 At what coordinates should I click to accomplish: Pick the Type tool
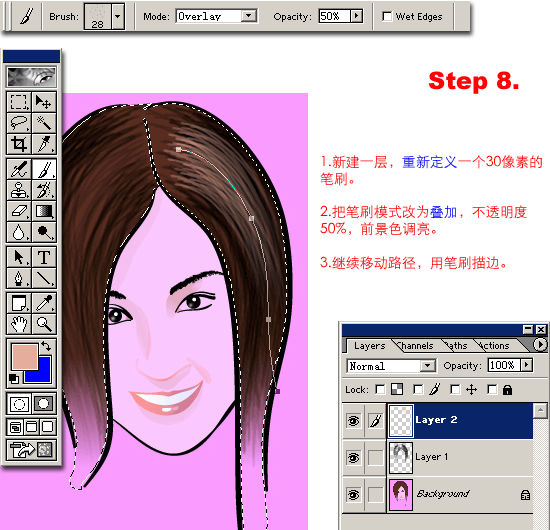[44, 257]
